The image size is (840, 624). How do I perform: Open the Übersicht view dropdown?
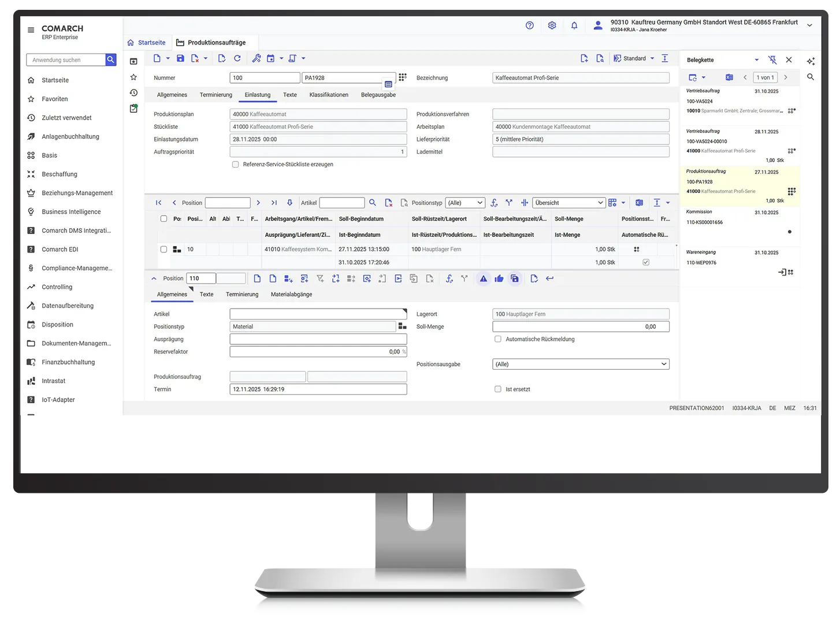(568, 203)
